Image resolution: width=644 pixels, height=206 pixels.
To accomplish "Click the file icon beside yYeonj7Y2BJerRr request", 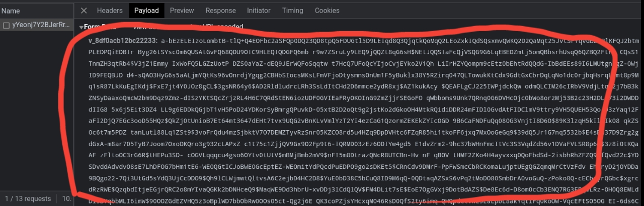I will tap(7, 25).
